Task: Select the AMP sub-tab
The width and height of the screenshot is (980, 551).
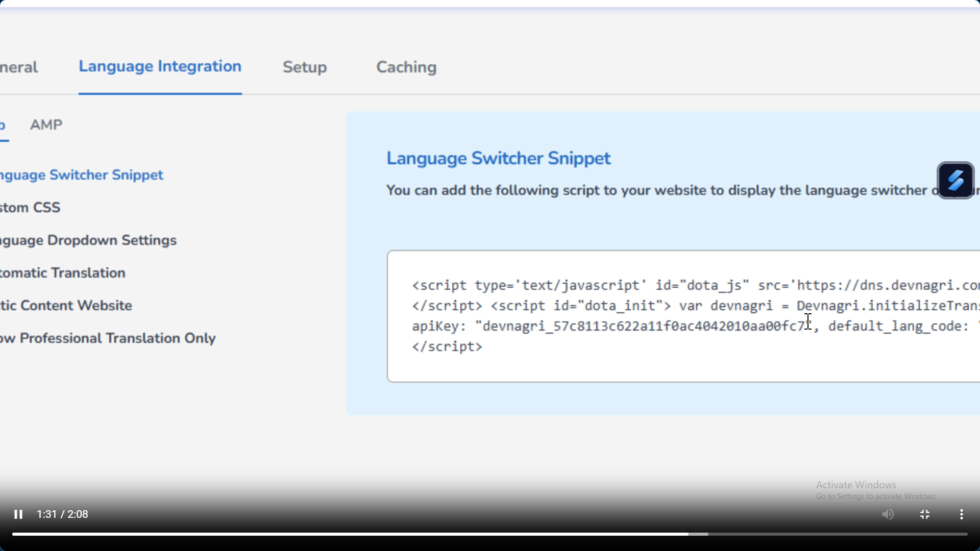Action: tap(46, 125)
